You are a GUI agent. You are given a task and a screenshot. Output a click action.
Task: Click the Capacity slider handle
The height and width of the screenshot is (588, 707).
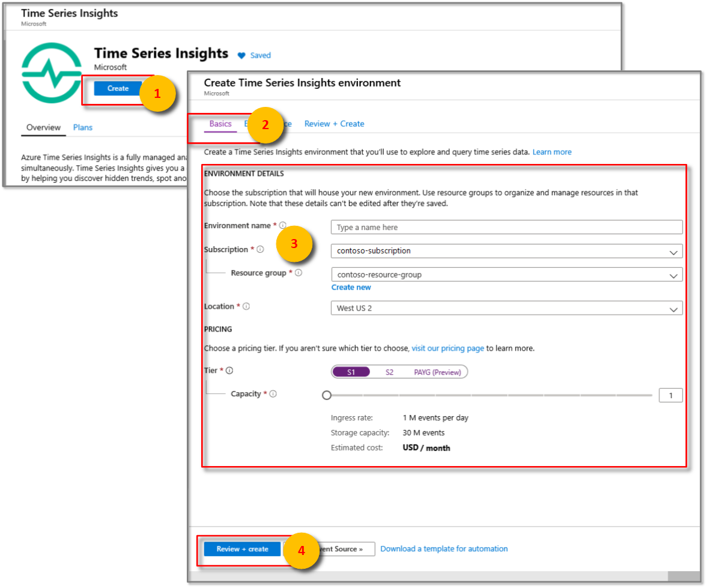327,395
